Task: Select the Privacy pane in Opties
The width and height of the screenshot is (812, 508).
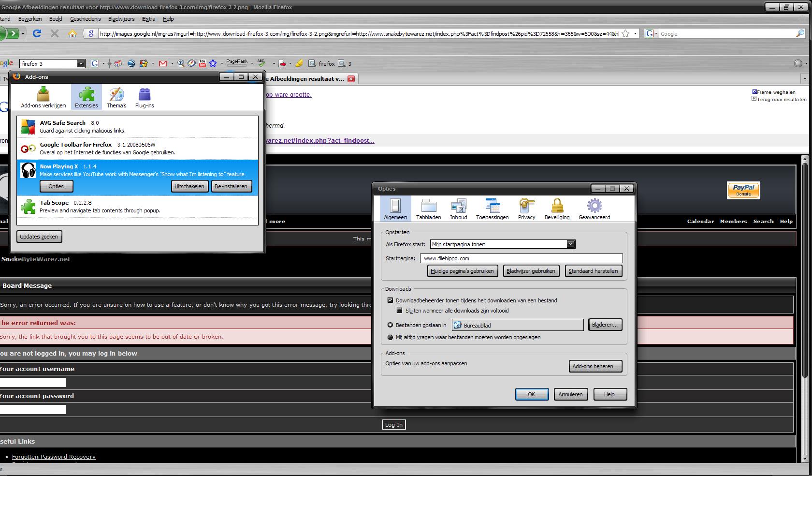Action: [x=526, y=209]
